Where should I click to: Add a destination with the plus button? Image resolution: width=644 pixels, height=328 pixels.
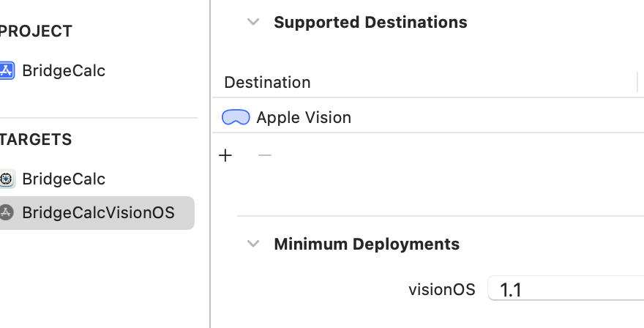coord(225,155)
